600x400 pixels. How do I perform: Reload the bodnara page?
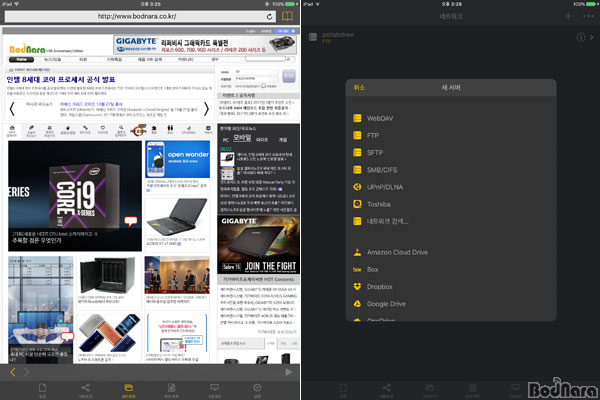pos(269,16)
